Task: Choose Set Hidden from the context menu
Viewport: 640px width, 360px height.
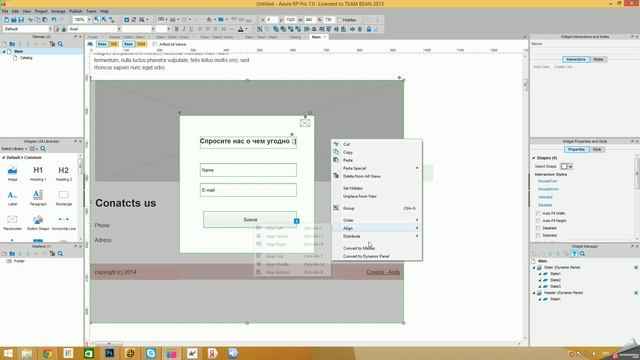Action: [x=377, y=188]
